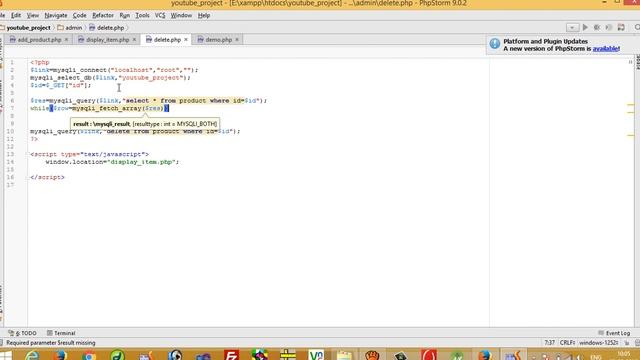640x360 pixels.
Task: Open the Help menu
Action: coord(204,16)
